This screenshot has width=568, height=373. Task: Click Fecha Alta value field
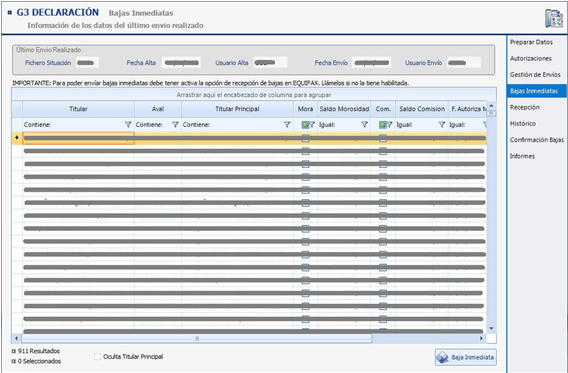tap(181, 63)
